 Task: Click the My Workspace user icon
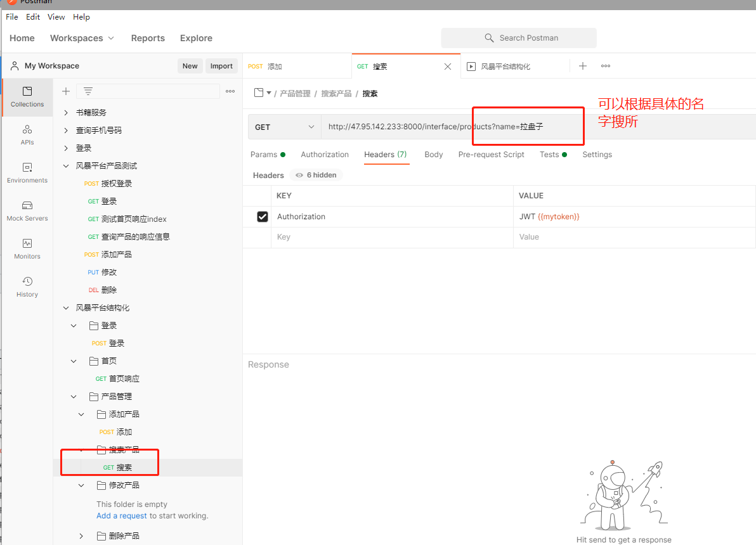(15, 65)
